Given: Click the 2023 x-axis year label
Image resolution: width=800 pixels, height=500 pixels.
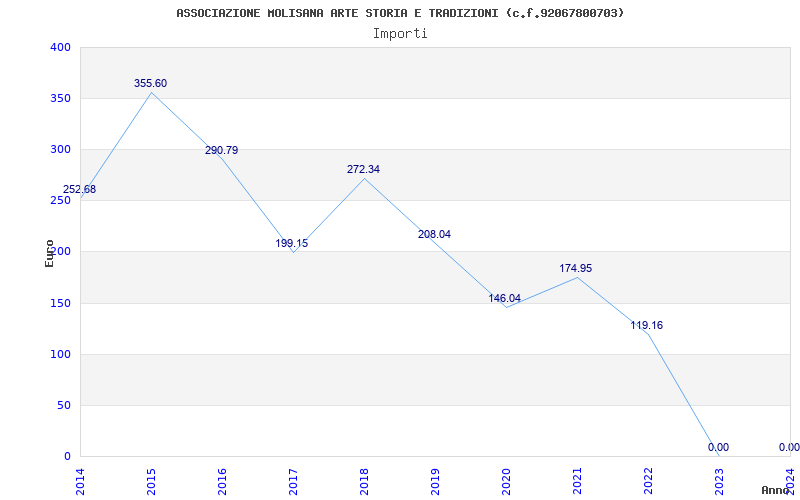Looking at the screenshot, I should point(718,482).
